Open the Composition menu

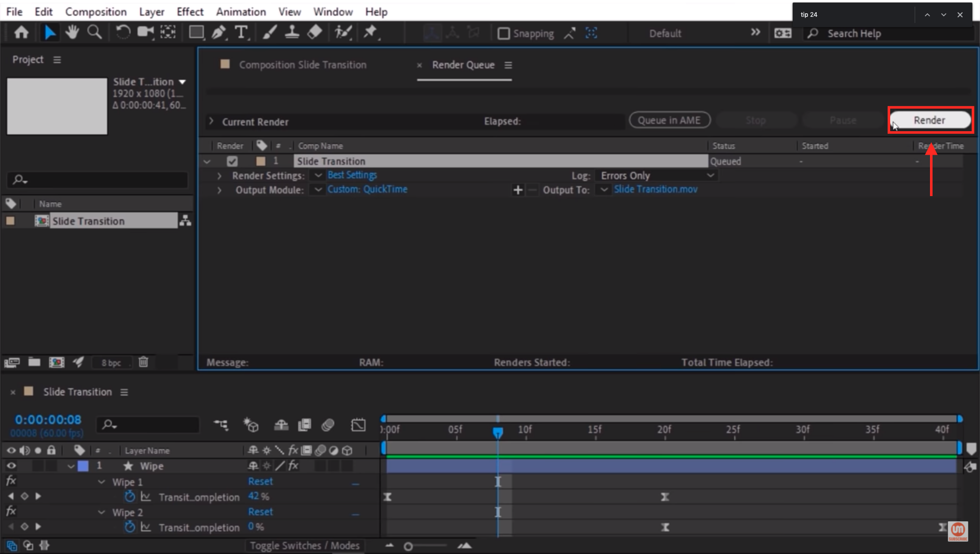click(95, 11)
